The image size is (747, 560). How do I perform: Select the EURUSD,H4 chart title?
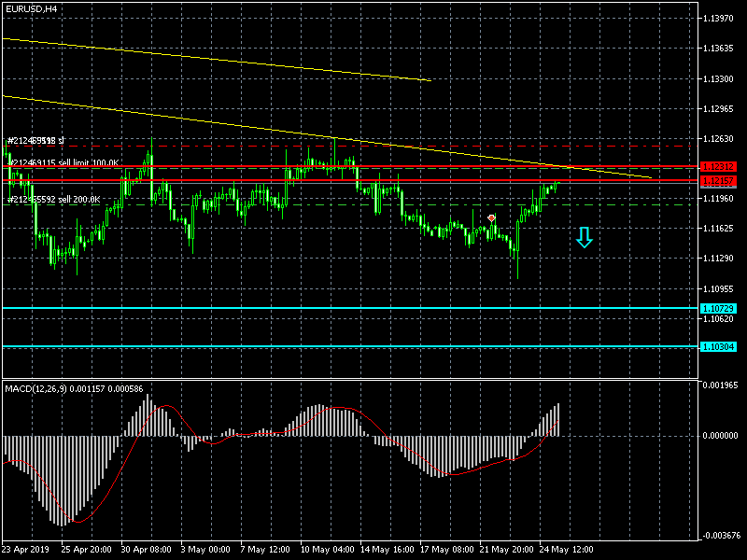(x=32, y=9)
